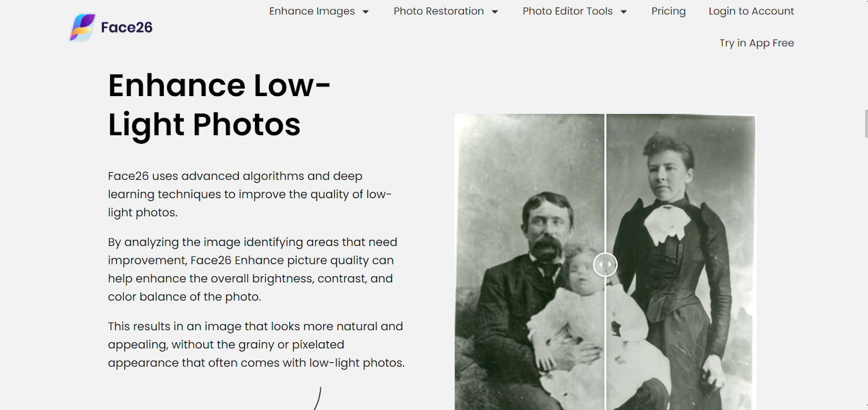This screenshot has width=868, height=410.
Task: Click paragraph starting 'By analyzing the image'
Action: pyautogui.click(x=252, y=269)
